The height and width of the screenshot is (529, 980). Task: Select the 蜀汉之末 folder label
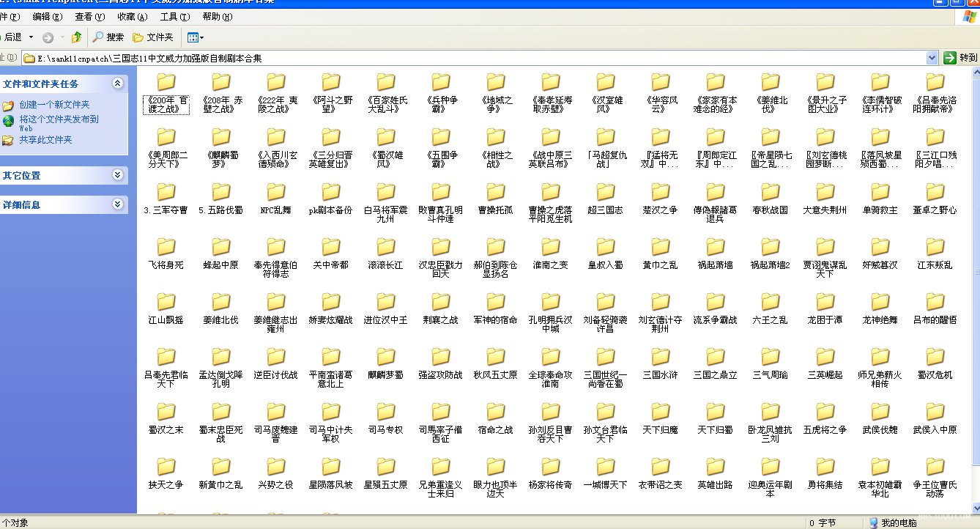click(x=166, y=430)
